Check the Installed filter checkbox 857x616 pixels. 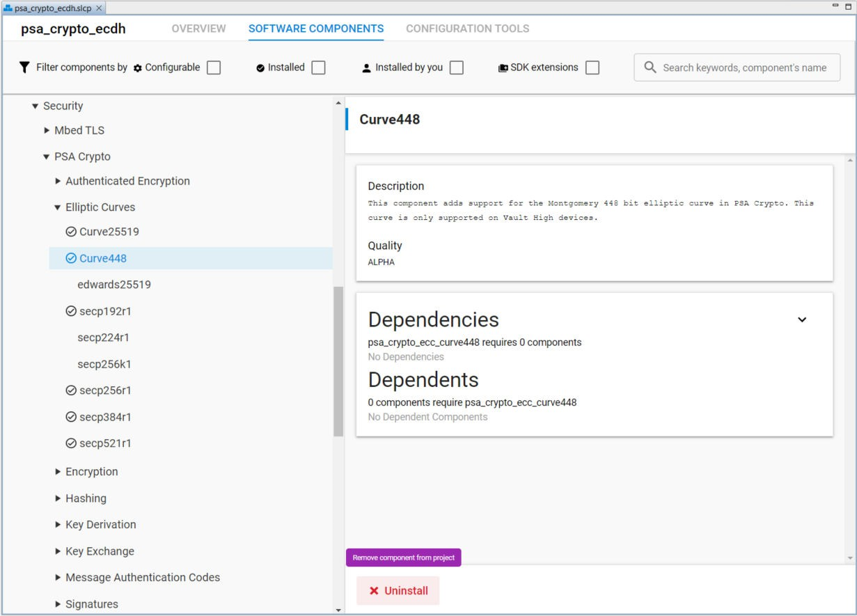click(x=318, y=67)
